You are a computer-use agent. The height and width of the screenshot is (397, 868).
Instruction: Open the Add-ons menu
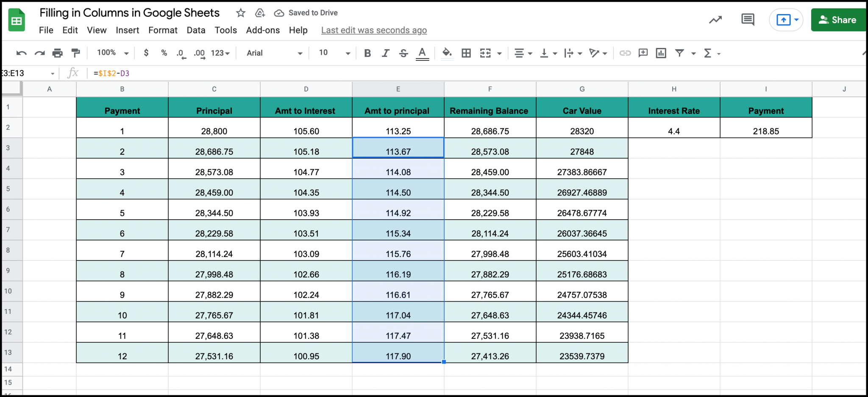(x=263, y=30)
